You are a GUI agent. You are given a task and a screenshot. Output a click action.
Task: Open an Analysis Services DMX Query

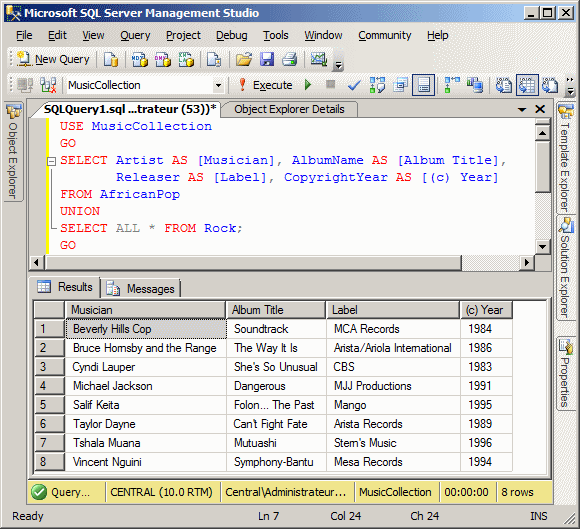coord(163,59)
